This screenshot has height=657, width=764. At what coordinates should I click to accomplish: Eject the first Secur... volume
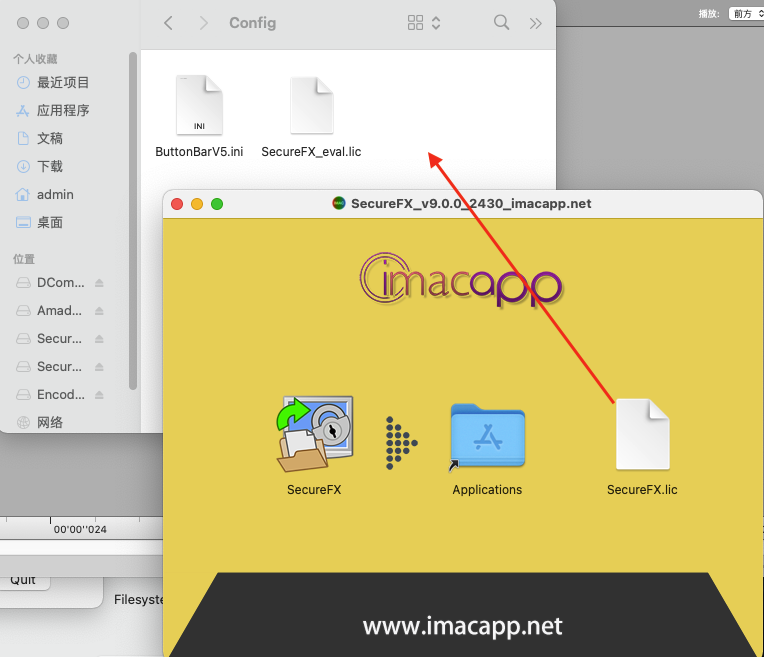tap(99, 338)
